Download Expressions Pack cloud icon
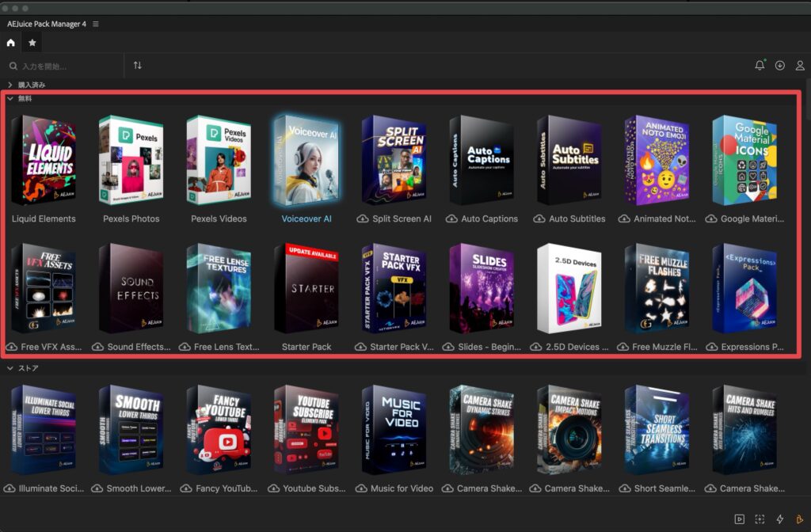 click(x=712, y=347)
